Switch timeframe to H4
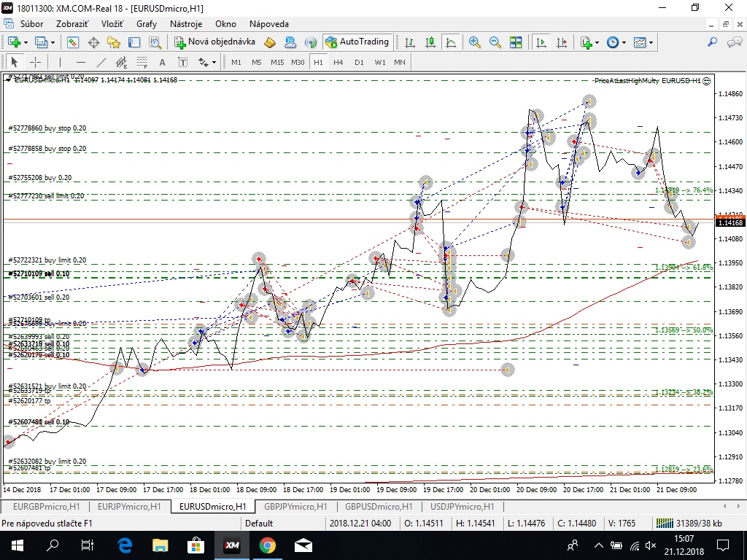 tap(338, 63)
